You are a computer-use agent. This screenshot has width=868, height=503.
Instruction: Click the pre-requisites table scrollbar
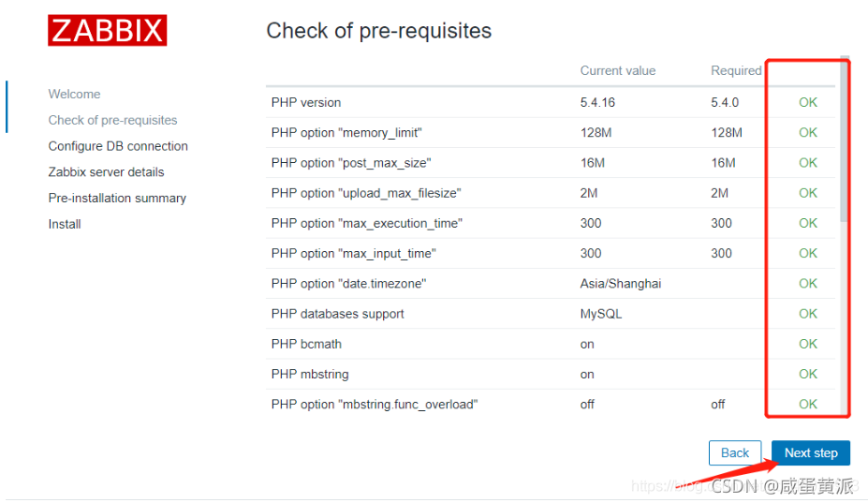pos(844,139)
